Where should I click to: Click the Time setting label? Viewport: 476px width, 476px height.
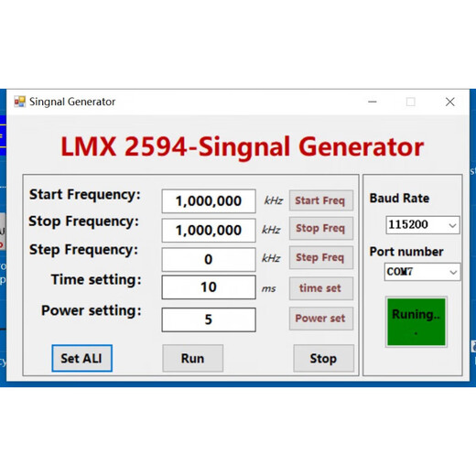[96, 280]
